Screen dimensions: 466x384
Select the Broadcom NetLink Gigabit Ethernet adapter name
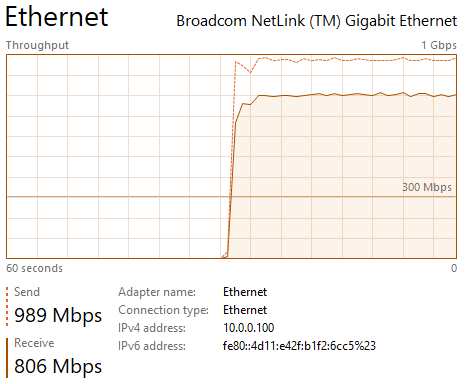(x=316, y=21)
